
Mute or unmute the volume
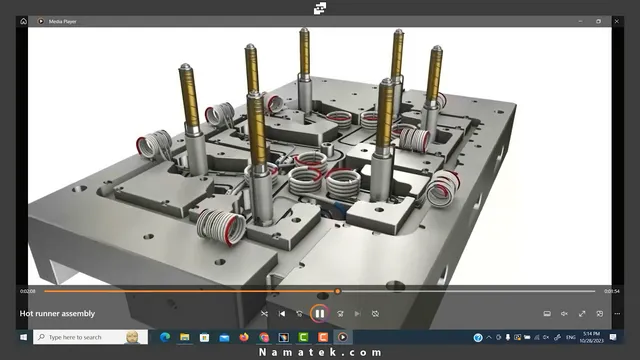pos(564,313)
